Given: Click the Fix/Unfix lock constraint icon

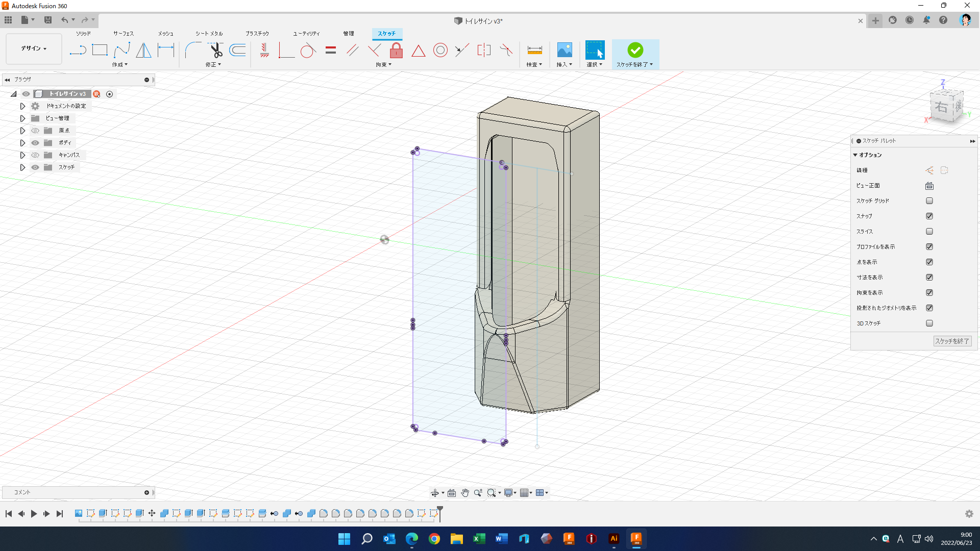Looking at the screenshot, I should point(396,50).
